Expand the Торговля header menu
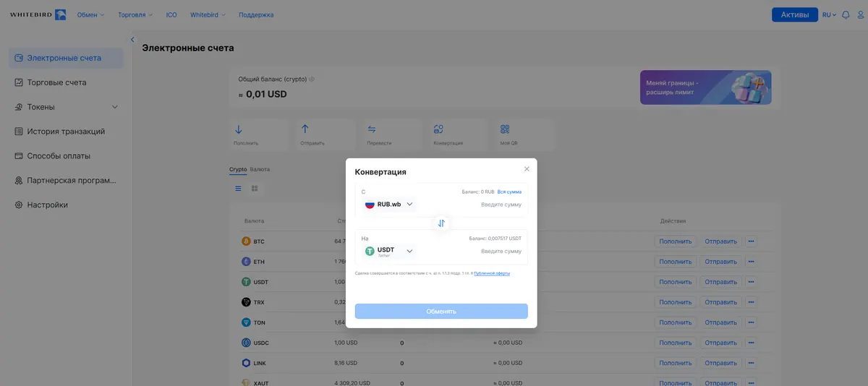The width and height of the screenshot is (868, 386). (135, 14)
